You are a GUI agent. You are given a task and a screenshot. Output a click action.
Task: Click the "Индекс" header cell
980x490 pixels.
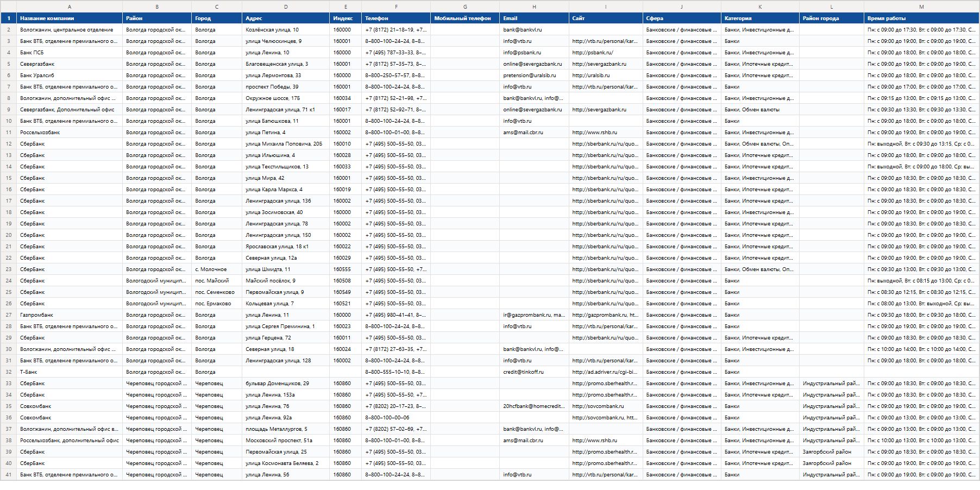[345, 18]
